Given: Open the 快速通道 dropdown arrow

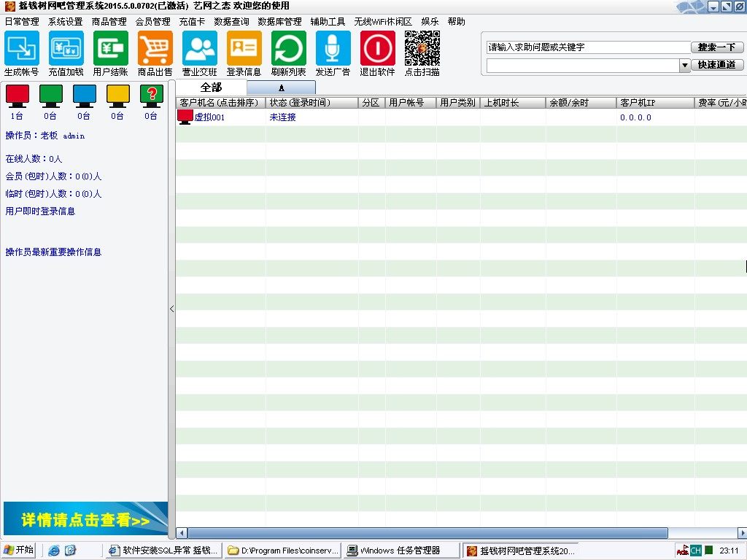Looking at the screenshot, I should (684, 65).
